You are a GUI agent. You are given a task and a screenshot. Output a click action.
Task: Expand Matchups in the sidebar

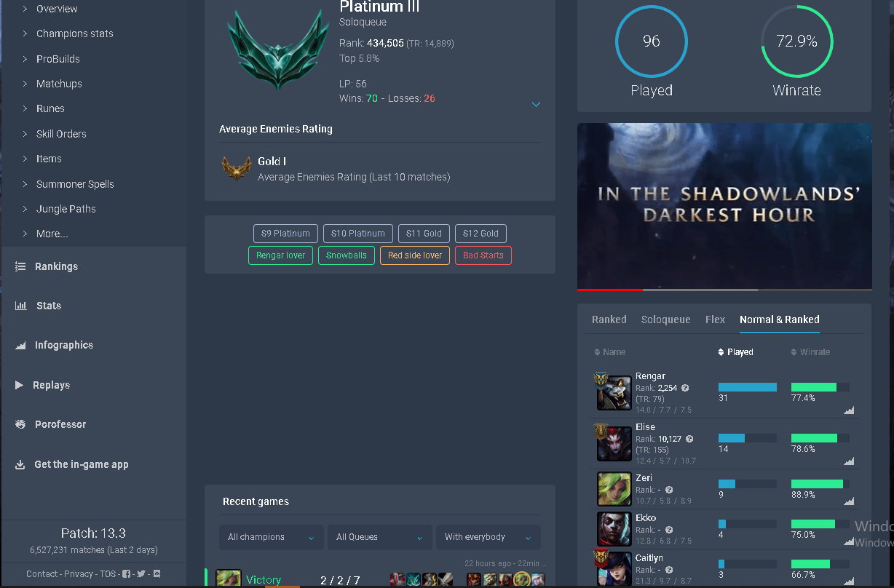tap(59, 84)
